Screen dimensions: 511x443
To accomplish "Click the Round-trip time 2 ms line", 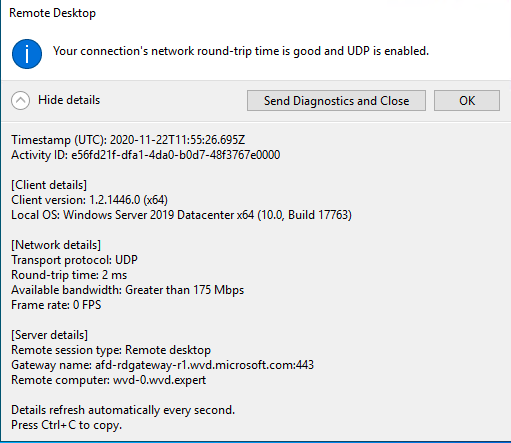I will (x=69, y=275).
